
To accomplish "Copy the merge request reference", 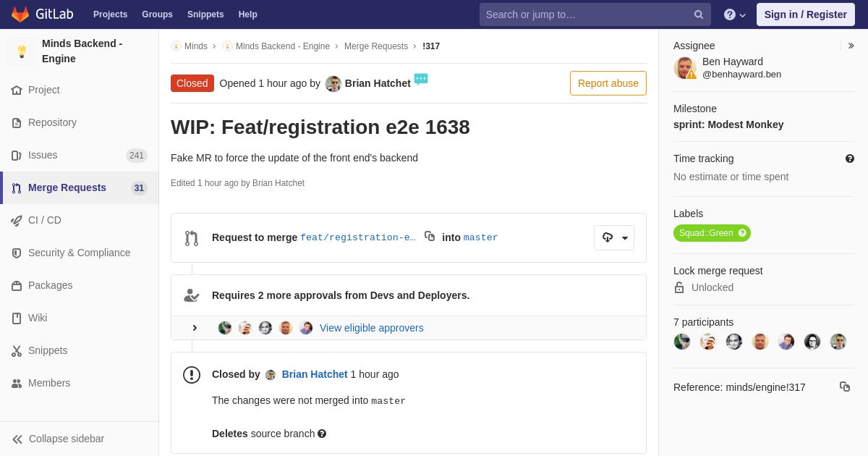I will 845,387.
